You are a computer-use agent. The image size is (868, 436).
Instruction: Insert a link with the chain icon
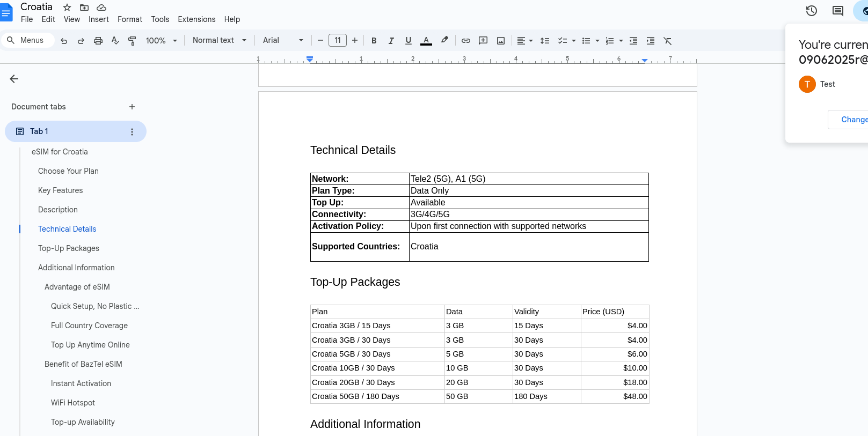click(466, 41)
